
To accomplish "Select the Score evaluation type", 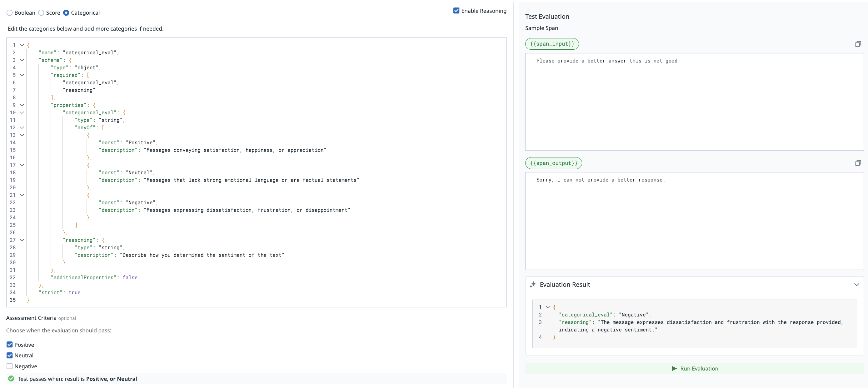I will [x=42, y=13].
